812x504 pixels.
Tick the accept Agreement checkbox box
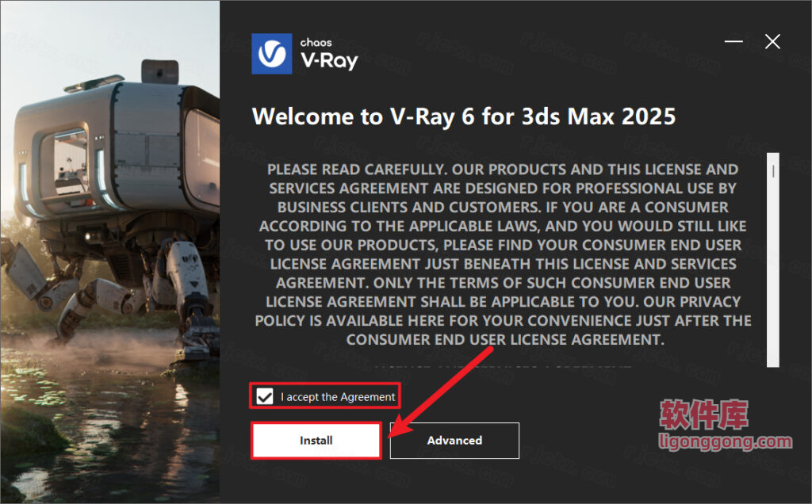point(265,397)
